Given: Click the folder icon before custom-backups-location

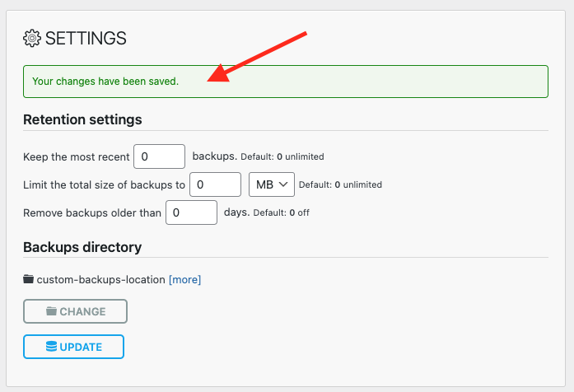Looking at the screenshot, I should click(x=29, y=279).
